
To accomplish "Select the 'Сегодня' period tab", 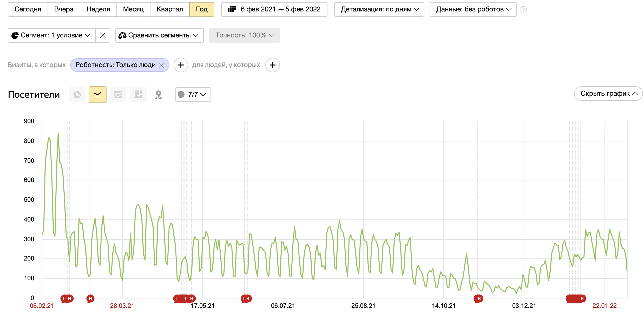I will [28, 9].
